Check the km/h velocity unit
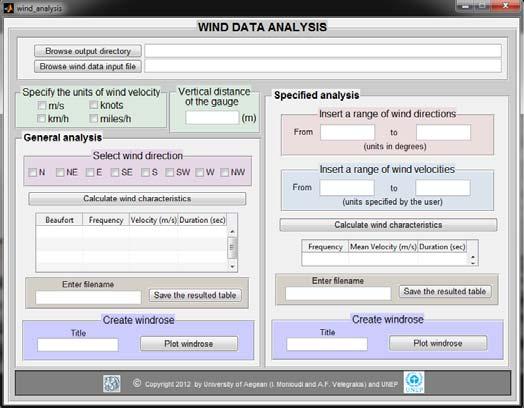 41,119
